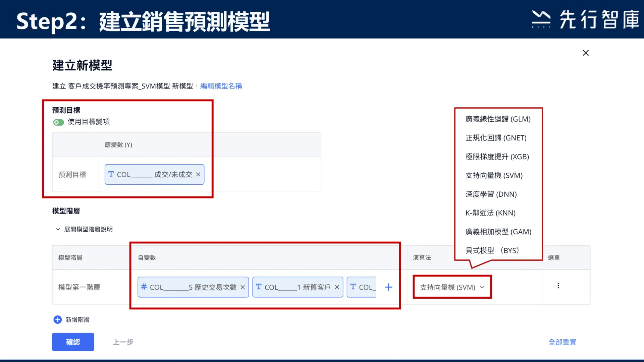Screen dimensions: 644x362
Task: Open the three-dot menu for 模型第一階層
Action: point(558,286)
